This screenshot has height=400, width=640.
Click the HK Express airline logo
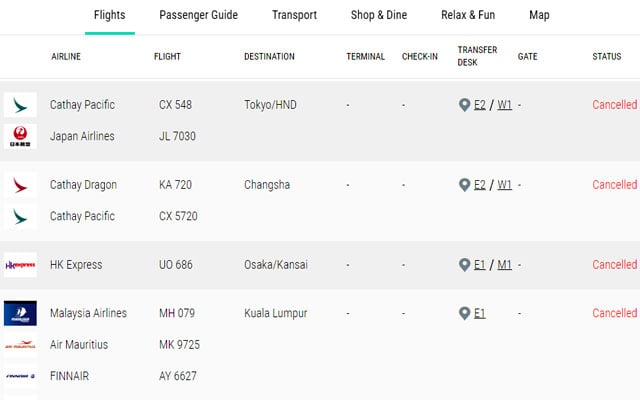tap(20, 265)
